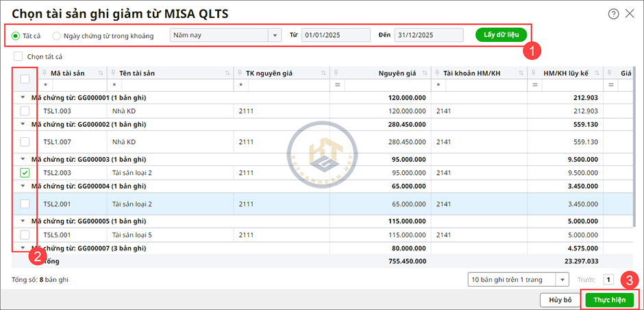Collapse group Mã chứng từ GG000001

(24, 97)
